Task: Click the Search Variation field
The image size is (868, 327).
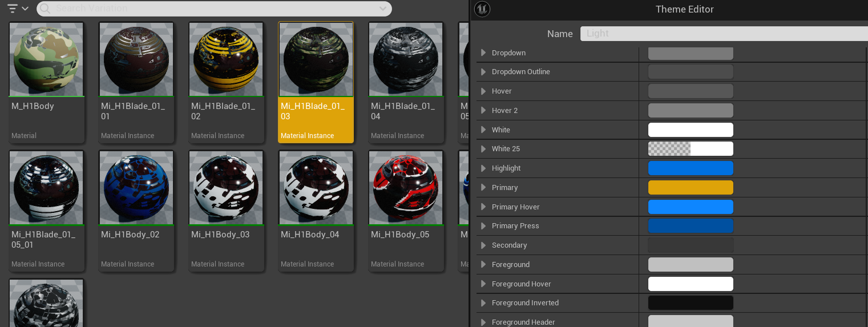Action: point(214,9)
